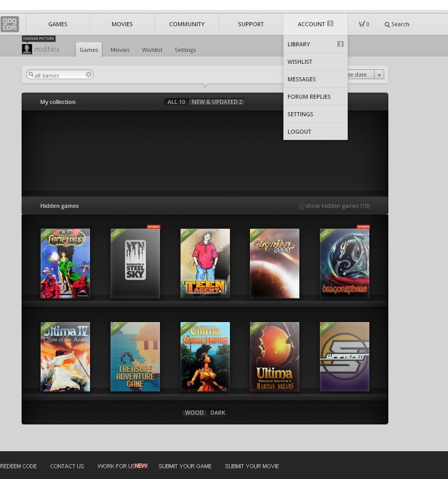Open Ultima Martian Dreams cover
The width and height of the screenshot is (448, 479).
pyautogui.click(x=275, y=357)
